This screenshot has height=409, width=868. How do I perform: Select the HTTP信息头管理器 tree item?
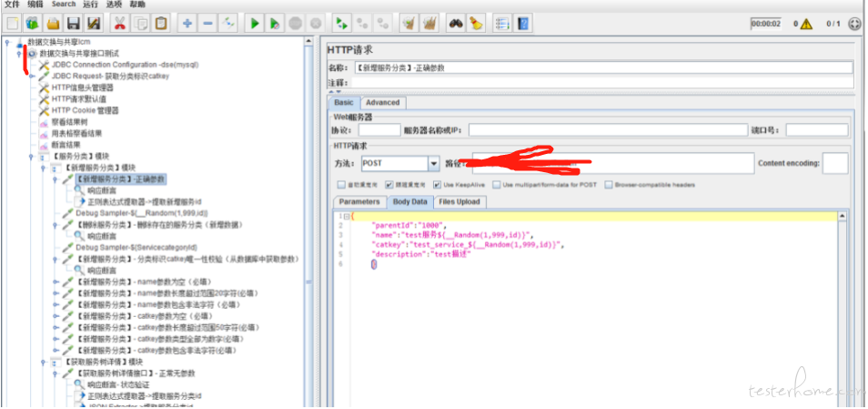83,87
